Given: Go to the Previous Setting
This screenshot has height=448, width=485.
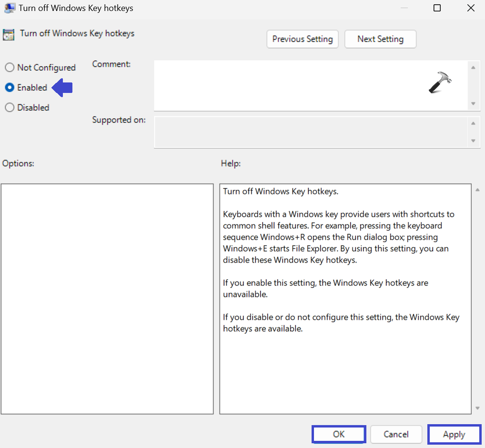Looking at the screenshot, I should coord(303,39).
